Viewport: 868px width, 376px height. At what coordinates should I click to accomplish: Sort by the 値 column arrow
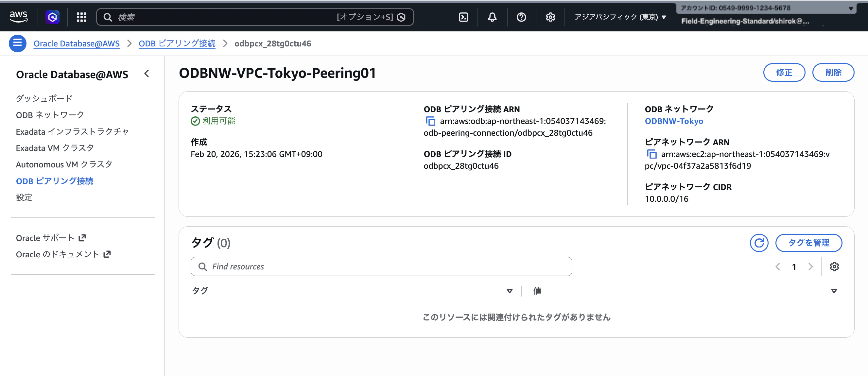pos(834,290)
